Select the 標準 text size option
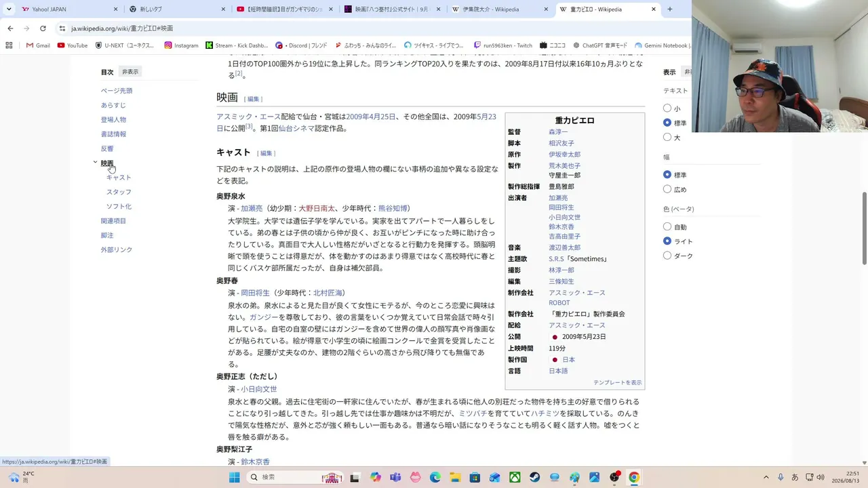868x488 pixels. pos(667,123)
